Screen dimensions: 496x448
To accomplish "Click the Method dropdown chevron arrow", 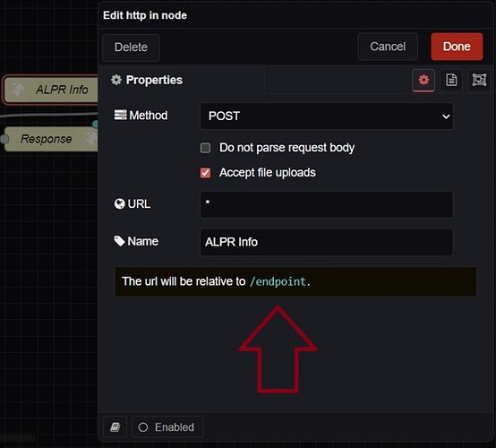I will click(x=446, y=116).
